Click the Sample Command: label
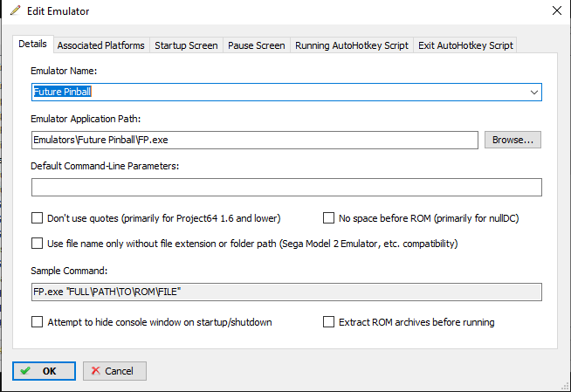Screen dimensions: 571x392 69,271
